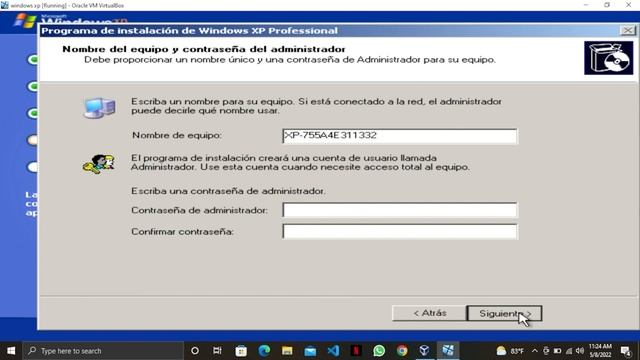This screenshot has height=360, width=640.
Task: Close the Windows XP setup dialog
Action: tap(627, 31)
